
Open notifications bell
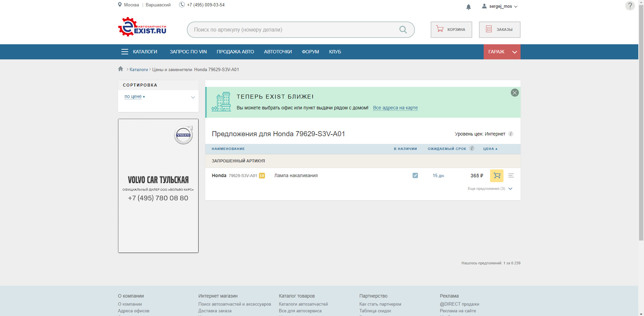(x=469, y=7)
